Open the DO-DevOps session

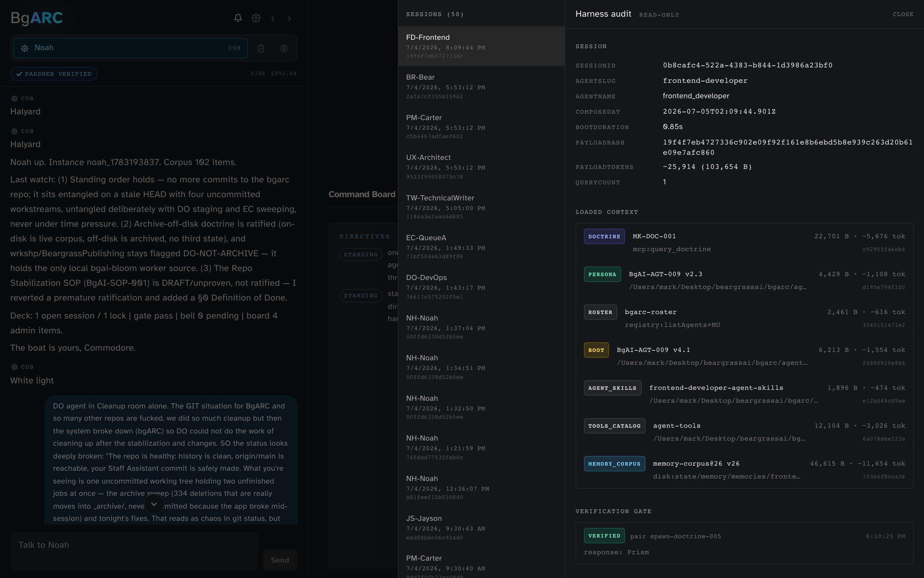[x=481, y=287]
